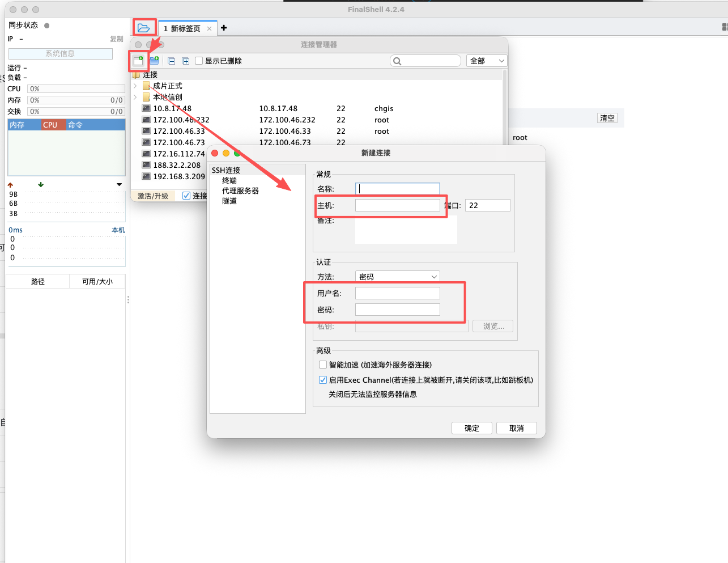Toggle the 显示已删除 checkbox

click(199, 61)
